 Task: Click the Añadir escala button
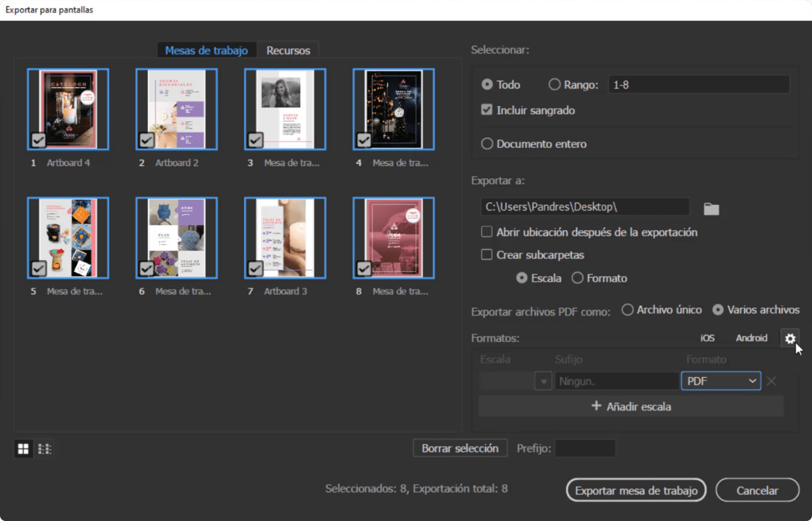631,406
